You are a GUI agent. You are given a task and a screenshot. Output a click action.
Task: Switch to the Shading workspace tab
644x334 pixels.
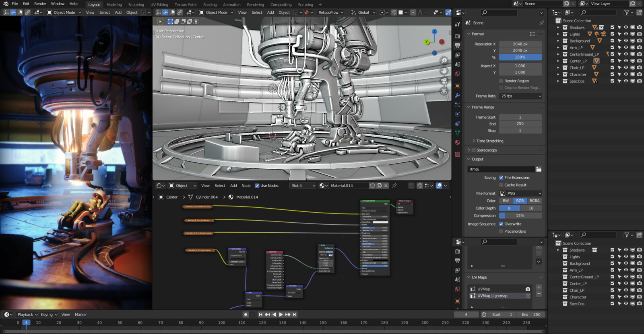click(210, 5)
